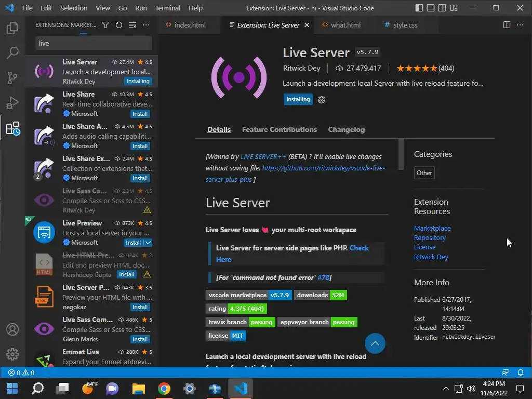The height and width of the screenshot is (399, 532).
Task: Show hidden system tray icons chevron
Action: [x=446, y=389]
